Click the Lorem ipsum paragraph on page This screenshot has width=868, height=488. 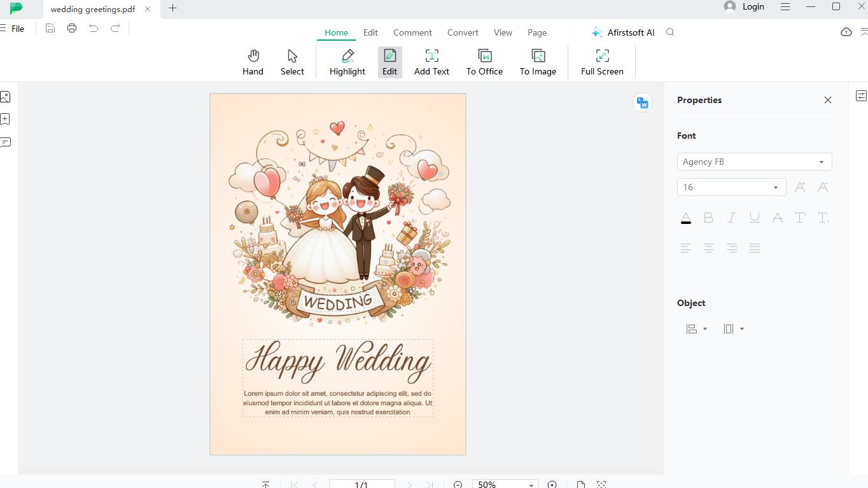tap(338, 403)
